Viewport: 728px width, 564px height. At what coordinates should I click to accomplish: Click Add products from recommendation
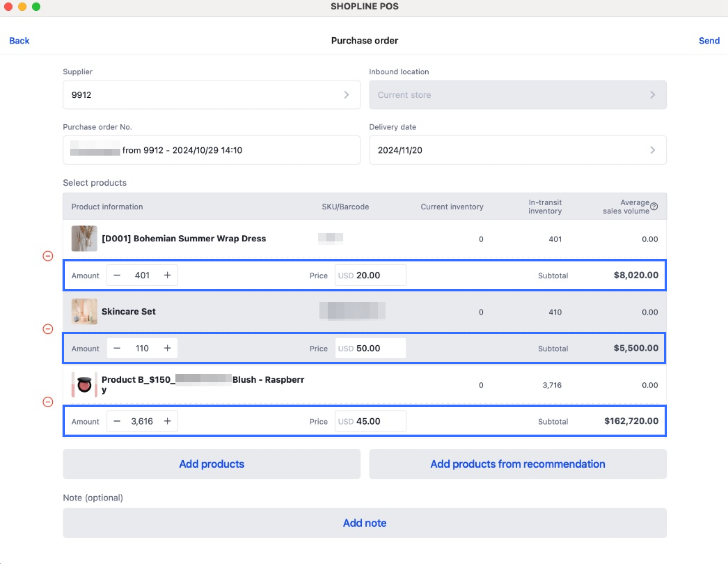[517, 464]
